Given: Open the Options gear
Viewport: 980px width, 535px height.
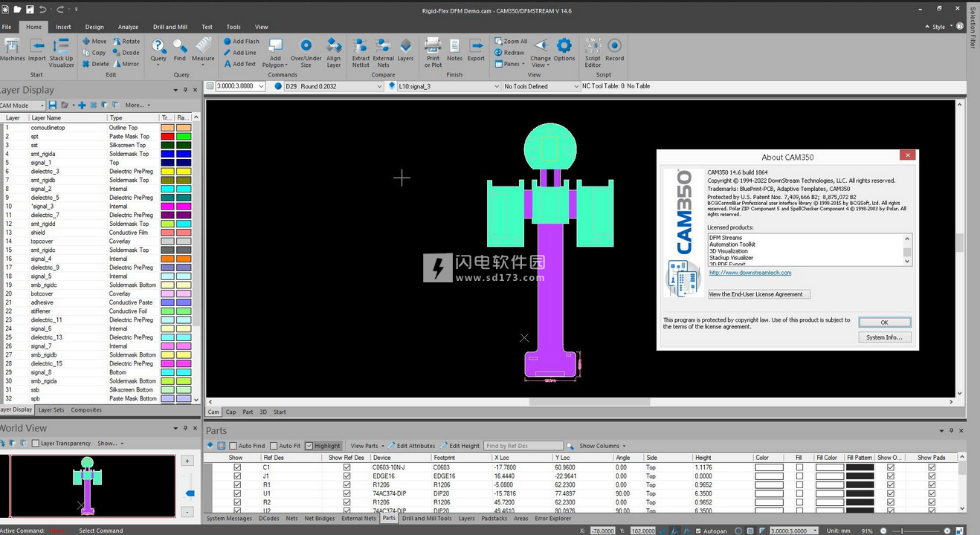Looking at the screenshot, I should [564, 50].
